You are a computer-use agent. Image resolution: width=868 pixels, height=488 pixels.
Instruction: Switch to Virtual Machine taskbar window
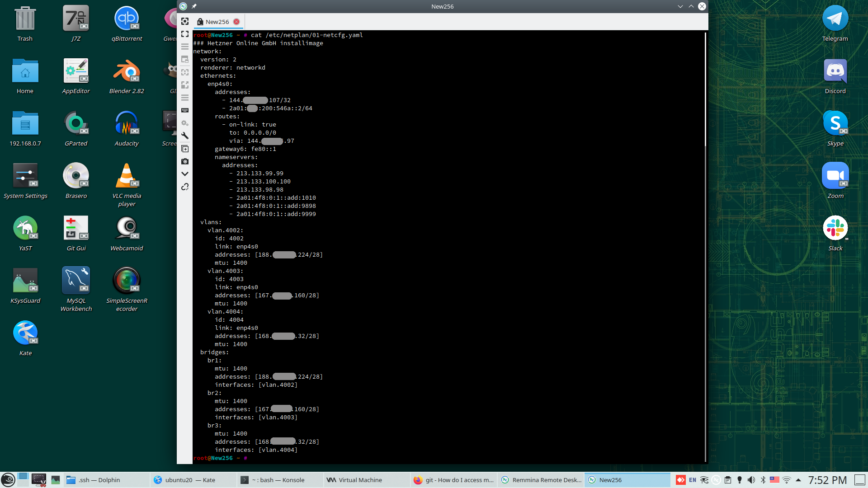(x=360, y=480)
